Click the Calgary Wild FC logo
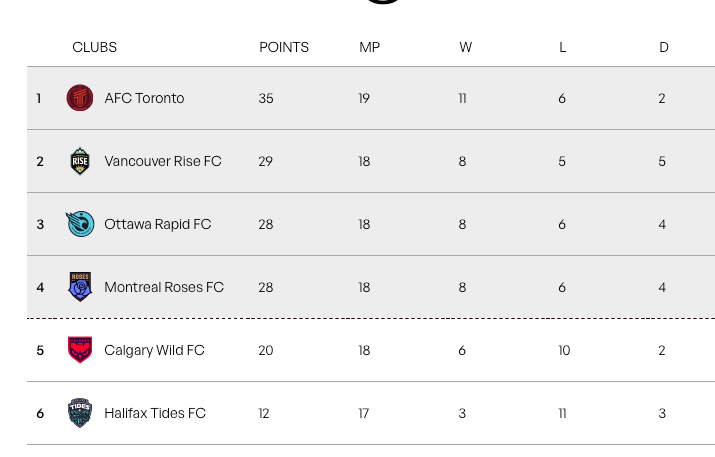The image size is (715, 457). [x=80, y=350]
